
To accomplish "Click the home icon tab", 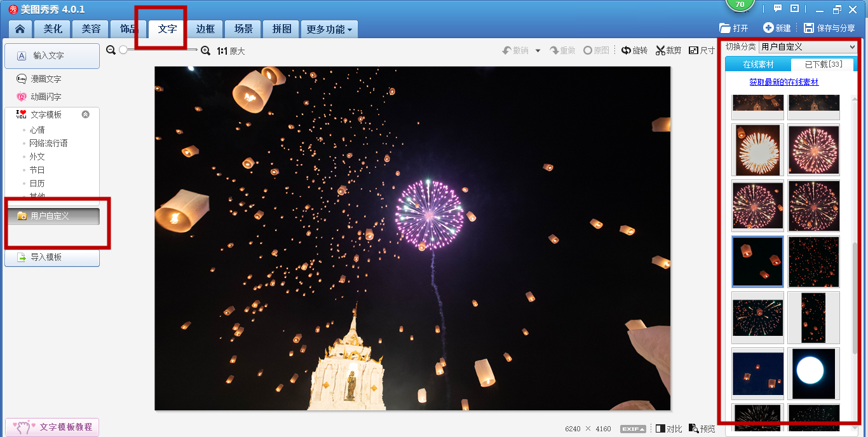I will 20,29.
